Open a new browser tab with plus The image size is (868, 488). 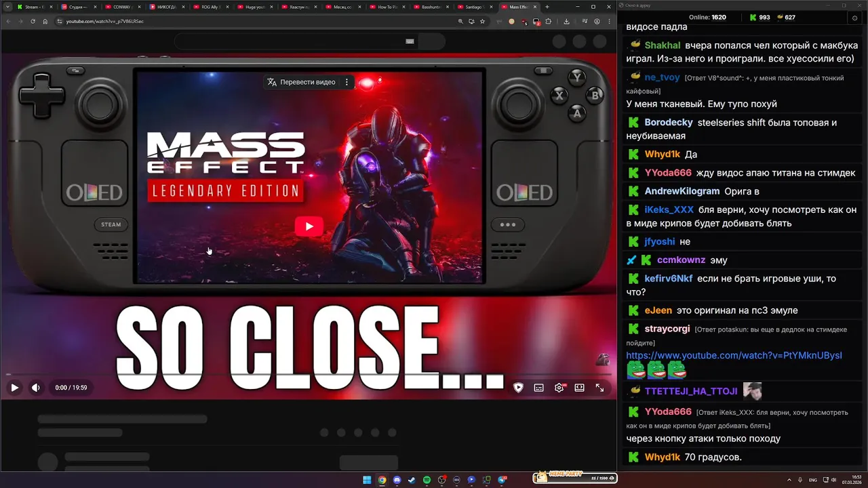pyautogui.click(x=547, y=7)
